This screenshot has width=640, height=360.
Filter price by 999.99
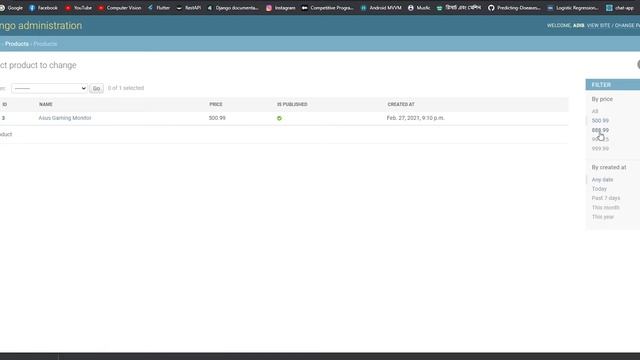click(600, 149)
